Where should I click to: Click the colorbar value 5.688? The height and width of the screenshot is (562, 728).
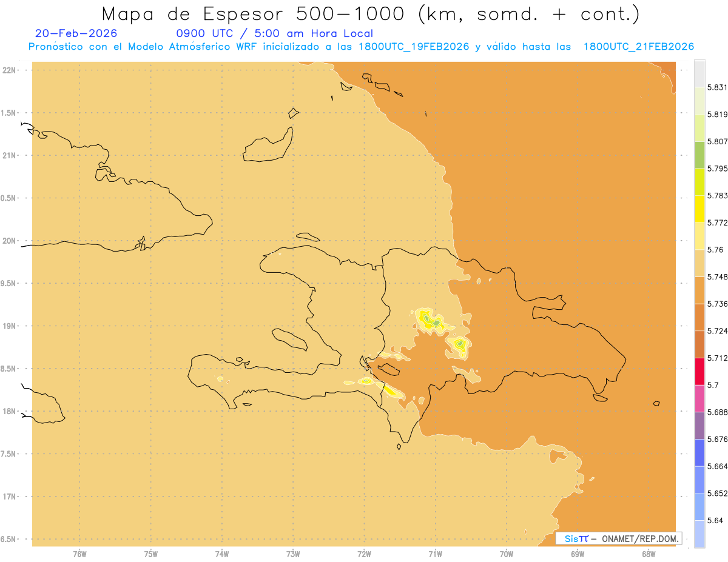(718, 412)
